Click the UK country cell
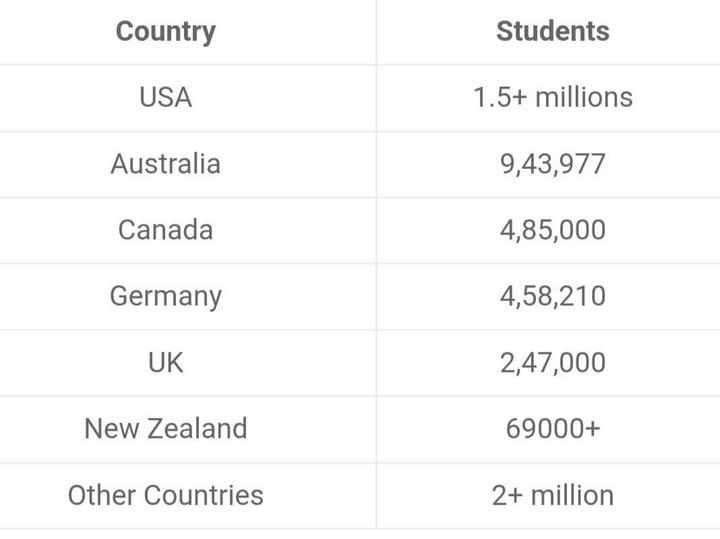Viewport: 720px width, 539px height. pos(165,362)
